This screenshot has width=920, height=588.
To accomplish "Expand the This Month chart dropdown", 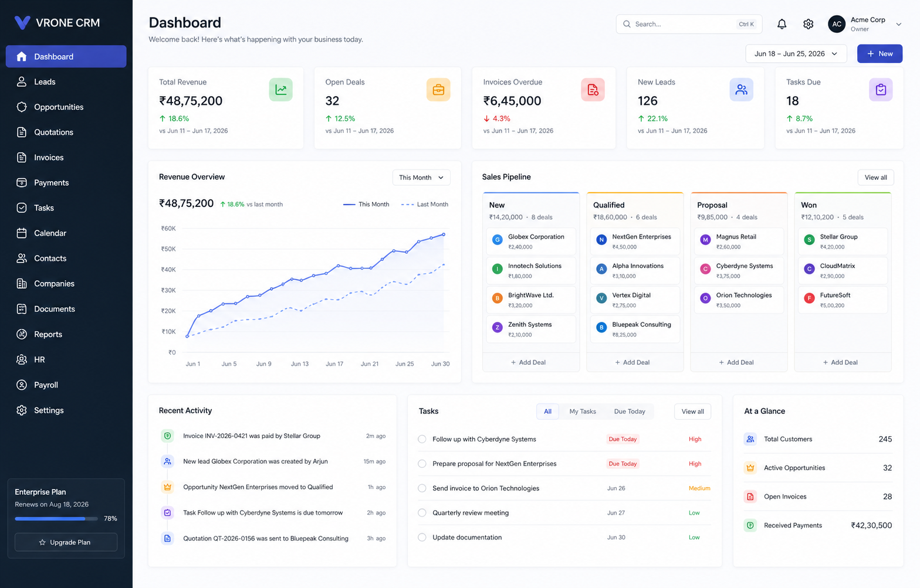I will [x=421, y=178].
